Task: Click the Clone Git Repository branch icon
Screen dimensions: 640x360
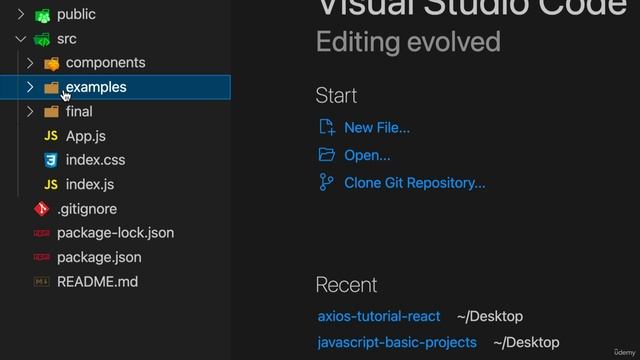Action: pyautogui.click(x=327, y=182)
